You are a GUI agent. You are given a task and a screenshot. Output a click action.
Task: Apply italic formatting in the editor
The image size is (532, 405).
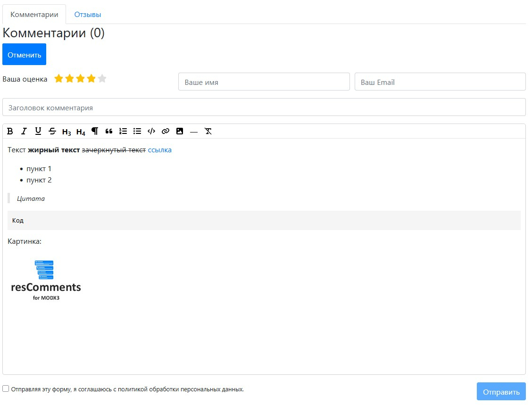coord(24,131)
